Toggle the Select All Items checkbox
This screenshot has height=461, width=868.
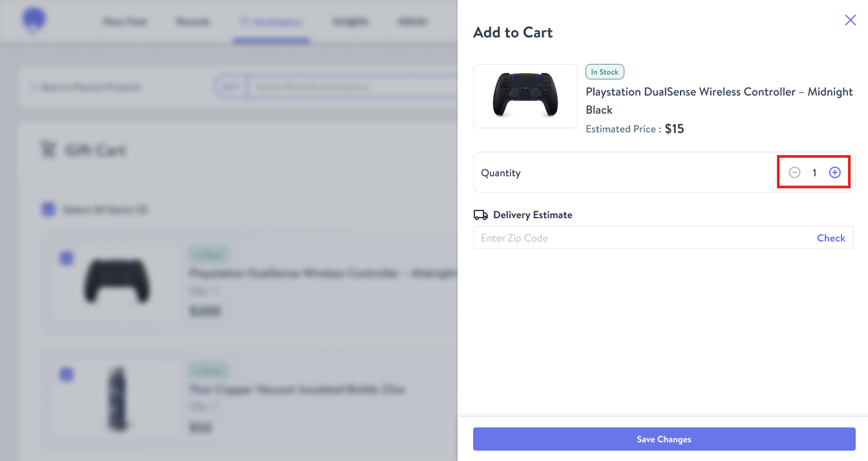(48, 209)
